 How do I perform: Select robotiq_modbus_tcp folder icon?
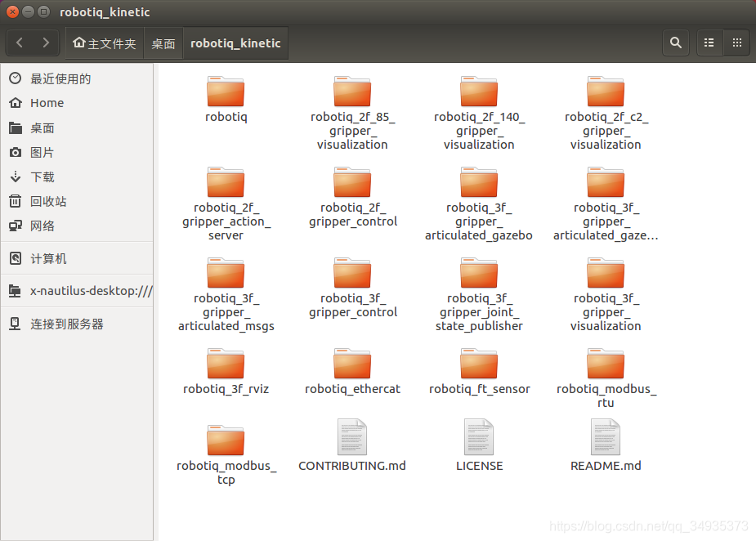226,440
